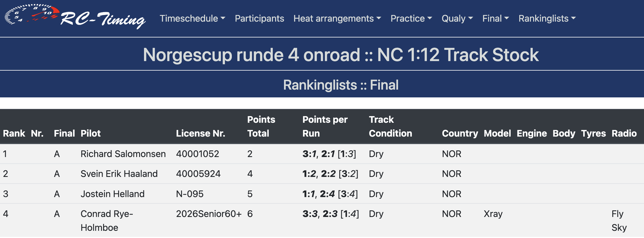The image size is (644, 238).
Task: Click the License Nr. column header
Action: (x=200, y=133)
